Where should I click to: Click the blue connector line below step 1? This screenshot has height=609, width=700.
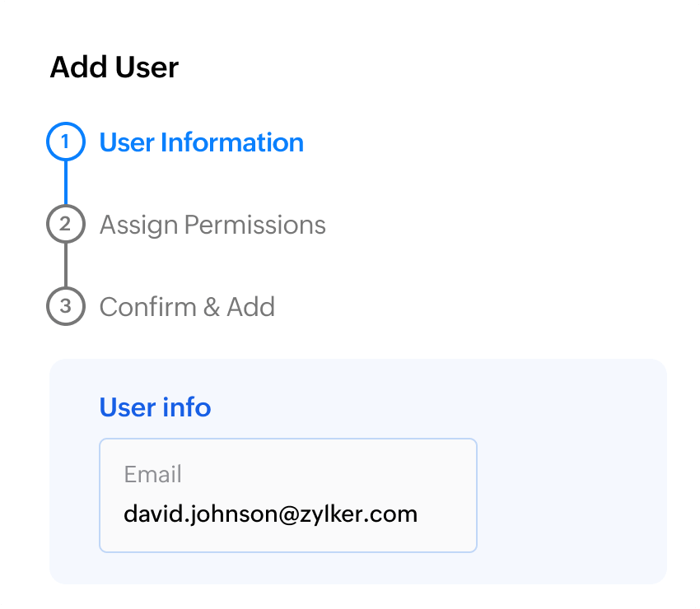point(66,183)
